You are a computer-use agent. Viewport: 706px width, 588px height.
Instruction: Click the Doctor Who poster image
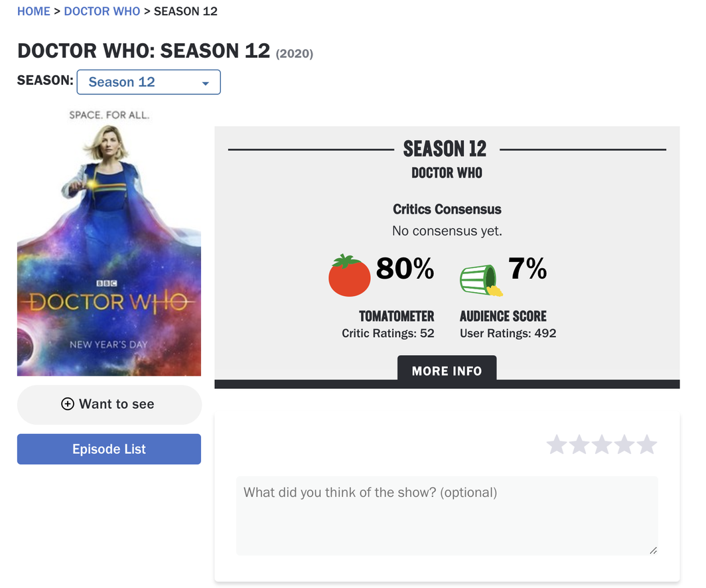tap(109, 243)
